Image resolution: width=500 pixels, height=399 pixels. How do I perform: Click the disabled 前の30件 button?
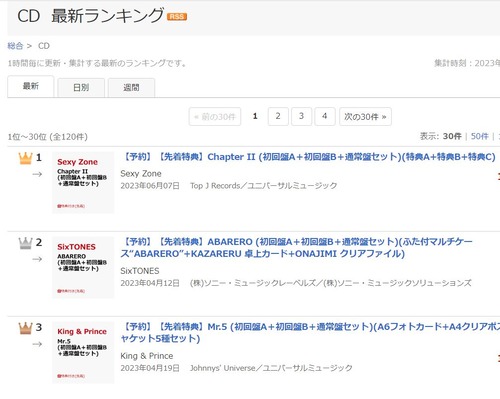pos(215,117)
